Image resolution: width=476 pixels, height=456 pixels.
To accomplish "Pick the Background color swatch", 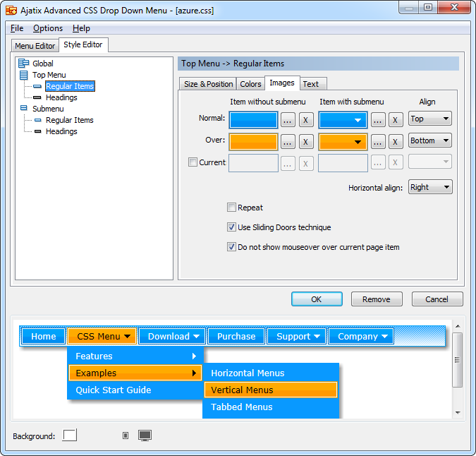I will 70,436.
